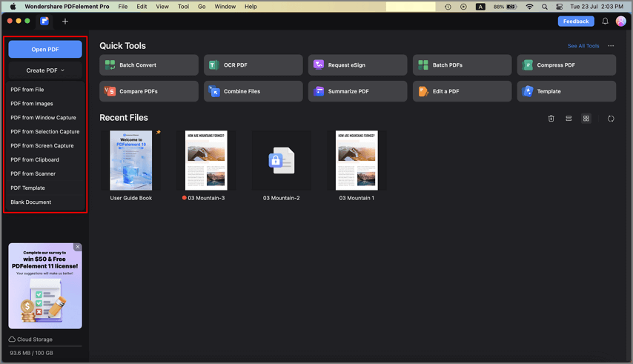Open macOS Spotlight search icon
The image size is (633, 364).
pyautogui.click(x=545, y=7)
